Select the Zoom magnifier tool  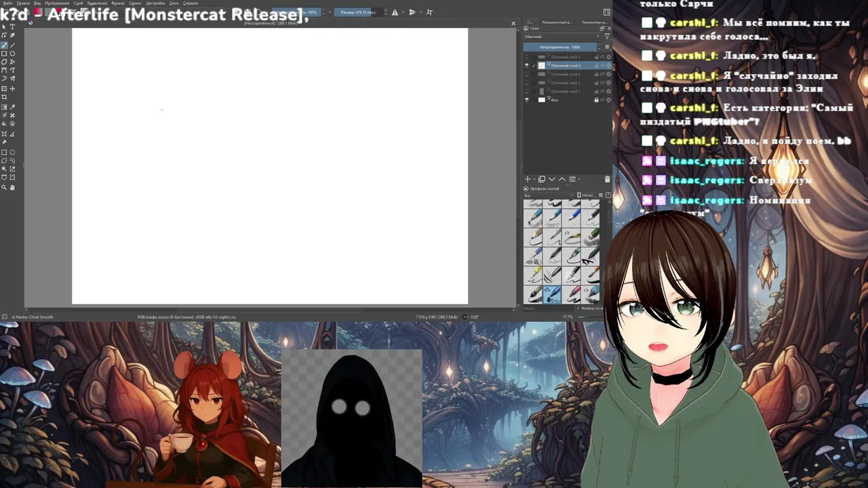(x=4, y=187)
